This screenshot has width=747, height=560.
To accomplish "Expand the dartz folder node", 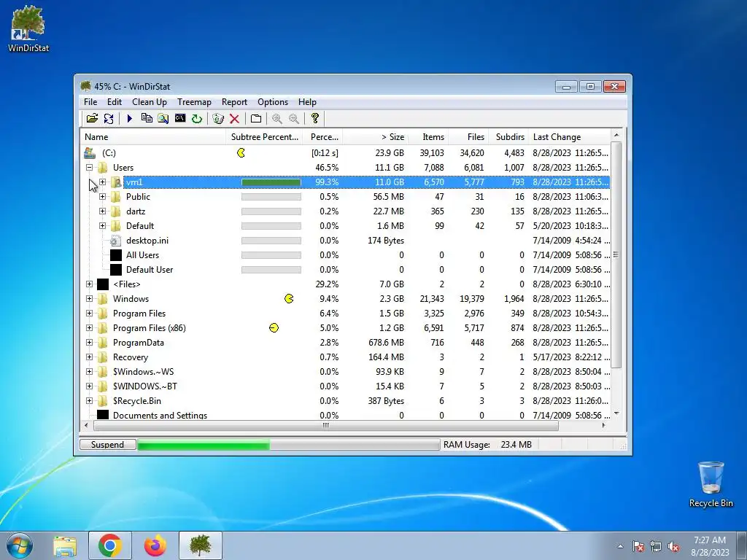I will (102, 211).
